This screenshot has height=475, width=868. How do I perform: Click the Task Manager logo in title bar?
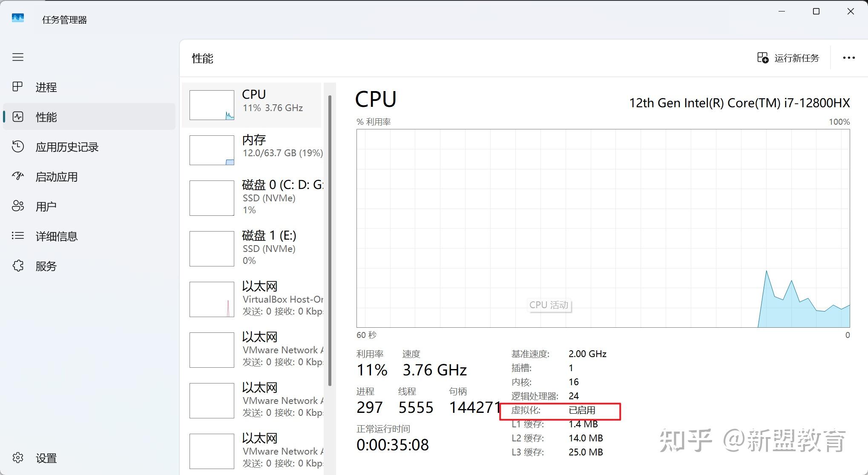17,18
